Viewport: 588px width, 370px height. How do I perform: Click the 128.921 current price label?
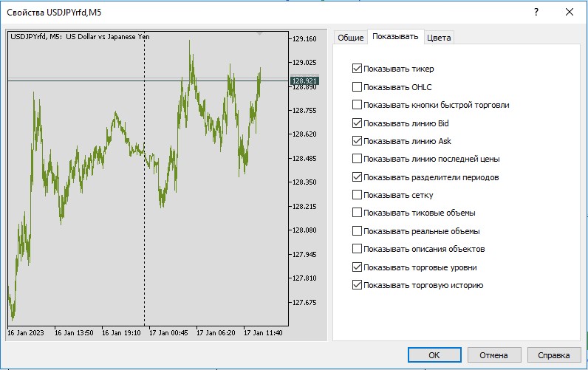[x=304, y=80]
